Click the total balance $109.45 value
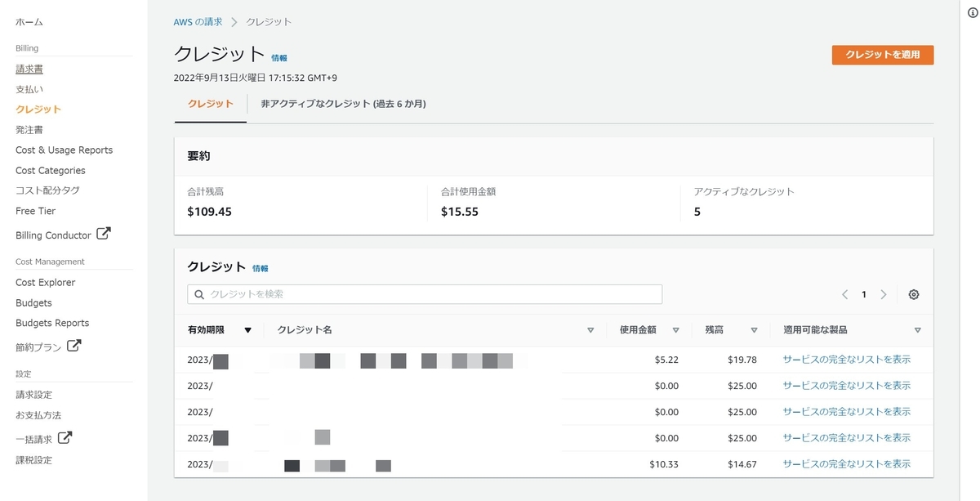Image resolution: width=980 pixels, height=501 pixels. 209,212
